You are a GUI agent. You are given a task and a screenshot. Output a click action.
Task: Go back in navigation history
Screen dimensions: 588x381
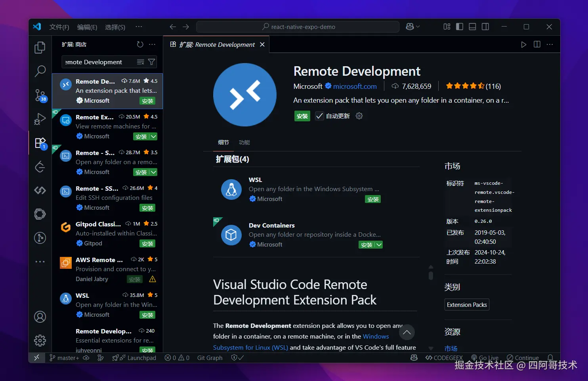173,27
